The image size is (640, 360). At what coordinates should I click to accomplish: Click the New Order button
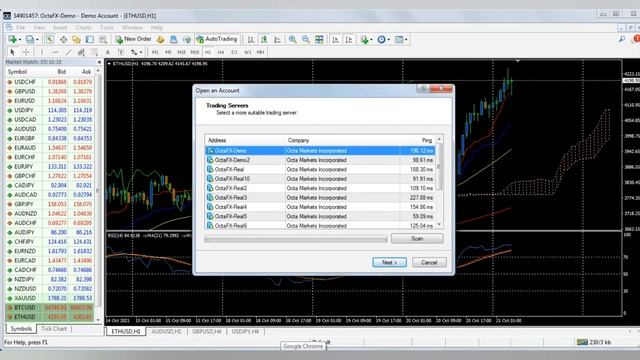pyautogui.click(x=133, y=39)
